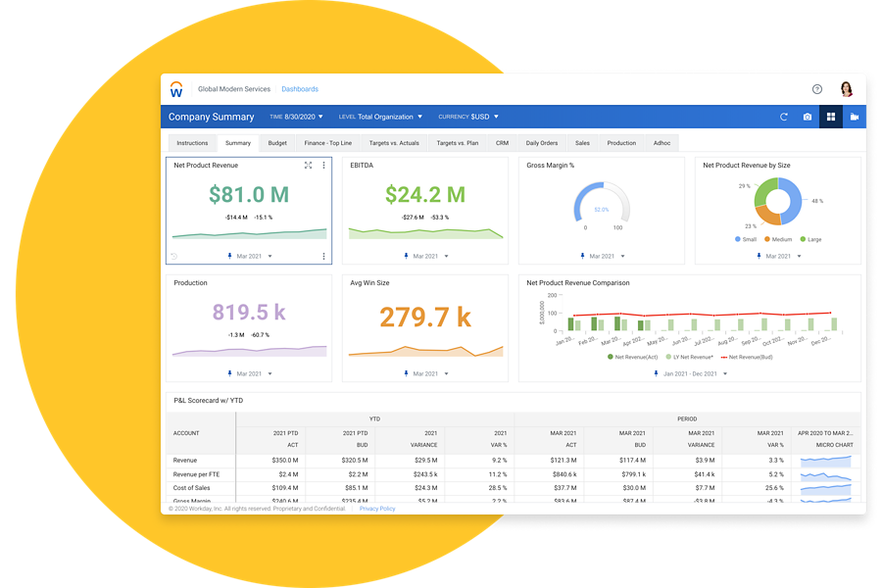Open Net Product Revenue card options menu

pyautogui.click(x=324, y=166)
